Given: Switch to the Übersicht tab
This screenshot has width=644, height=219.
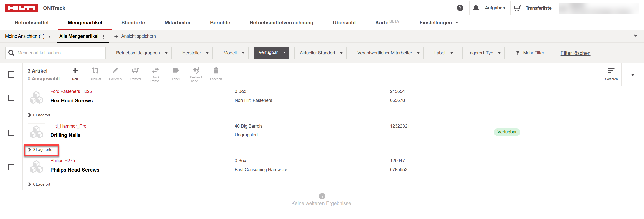Looking at the screenshot, I should pos(344,23).
